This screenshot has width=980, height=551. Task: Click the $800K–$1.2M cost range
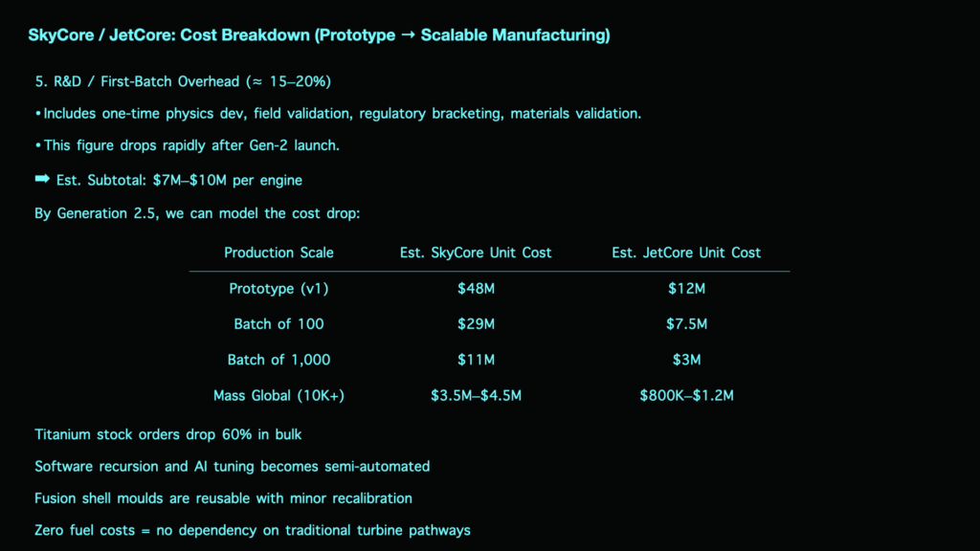point(686,395)
